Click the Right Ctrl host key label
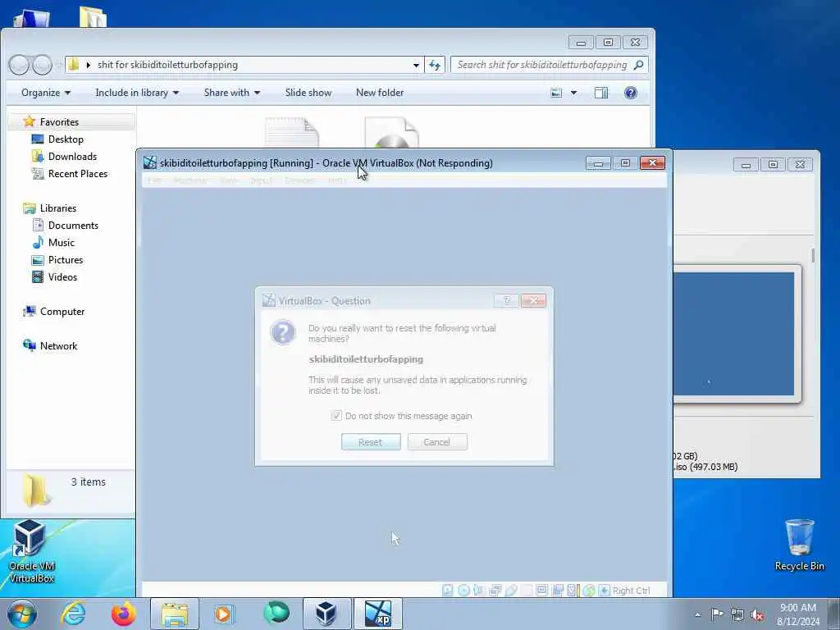Screen dimensions: 840x630 pyautogui.click(x=631, y=591)
